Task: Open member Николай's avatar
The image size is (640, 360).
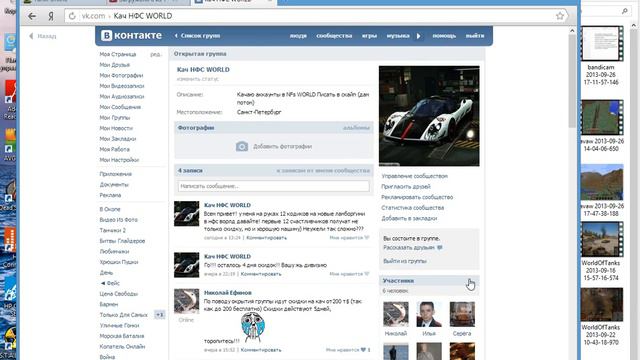Action: point(396,314)
